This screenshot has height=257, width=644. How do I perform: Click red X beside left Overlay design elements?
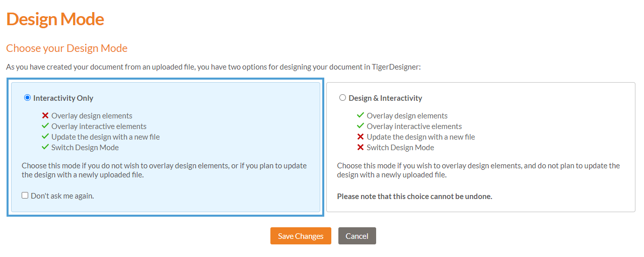[x=45, y=116]
